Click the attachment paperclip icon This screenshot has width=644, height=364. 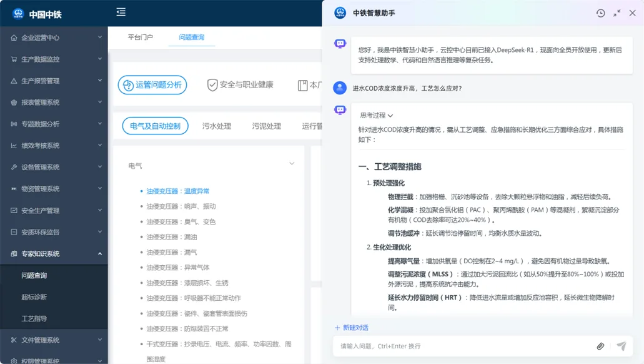tap(600, 346)
